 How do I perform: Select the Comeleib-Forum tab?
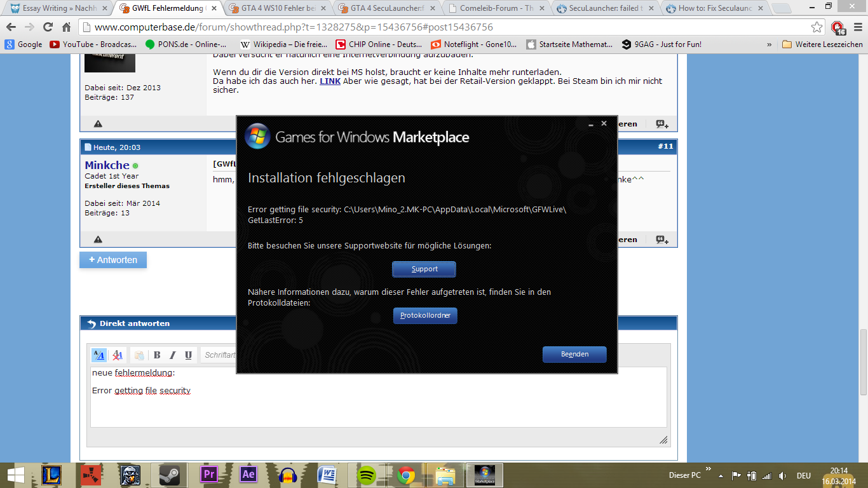(x=496, y=9)
